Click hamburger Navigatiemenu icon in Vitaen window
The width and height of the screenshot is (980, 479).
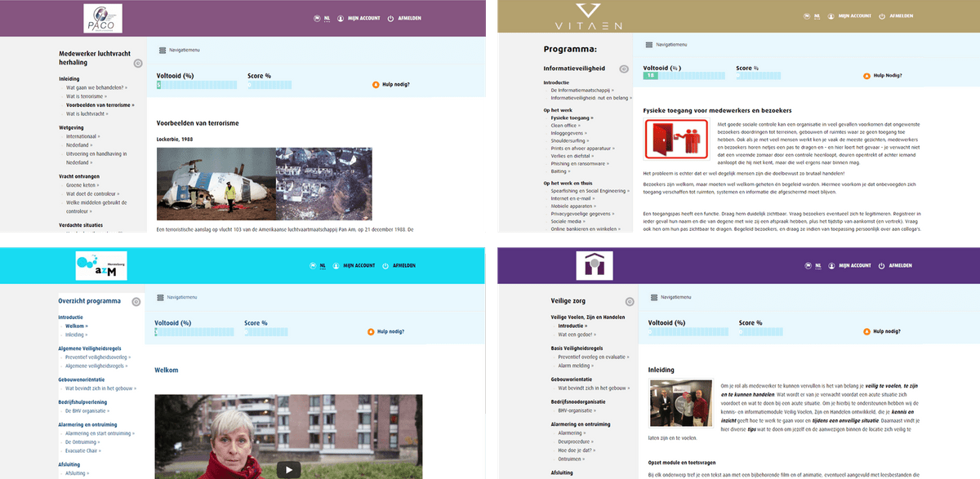[649, 45]
